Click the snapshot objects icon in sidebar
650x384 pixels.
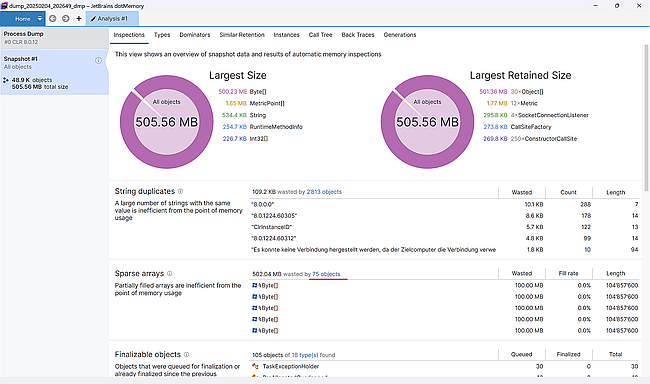coord(6,80)
